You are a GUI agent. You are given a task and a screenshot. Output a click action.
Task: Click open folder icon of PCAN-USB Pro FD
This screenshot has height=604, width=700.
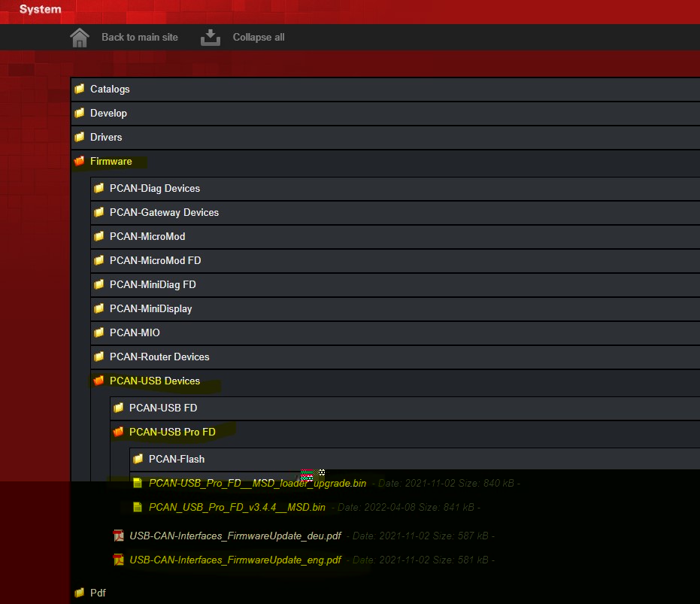119,432
